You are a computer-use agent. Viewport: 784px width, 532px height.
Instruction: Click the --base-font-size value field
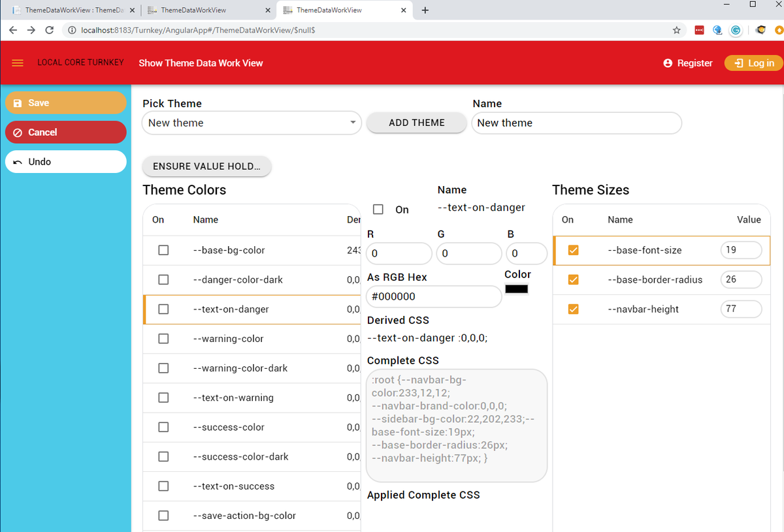[x=741, y=251]
